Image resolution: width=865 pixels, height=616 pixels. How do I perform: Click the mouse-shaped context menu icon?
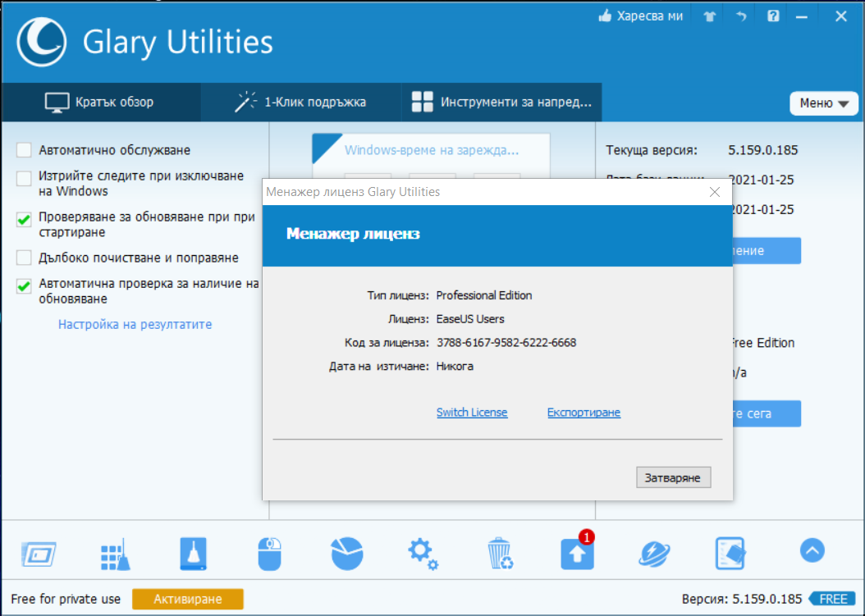click(x=270, y=554)
